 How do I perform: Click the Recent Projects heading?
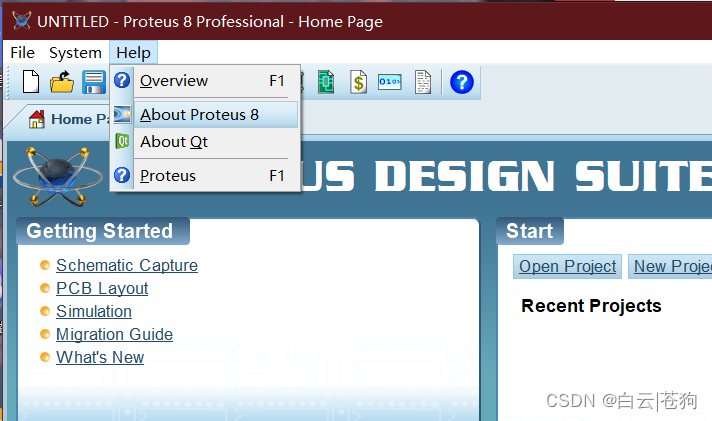pos(591,306)
